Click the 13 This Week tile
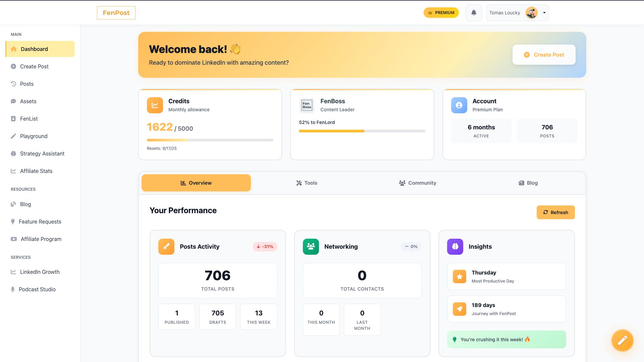 pos(259,317)
